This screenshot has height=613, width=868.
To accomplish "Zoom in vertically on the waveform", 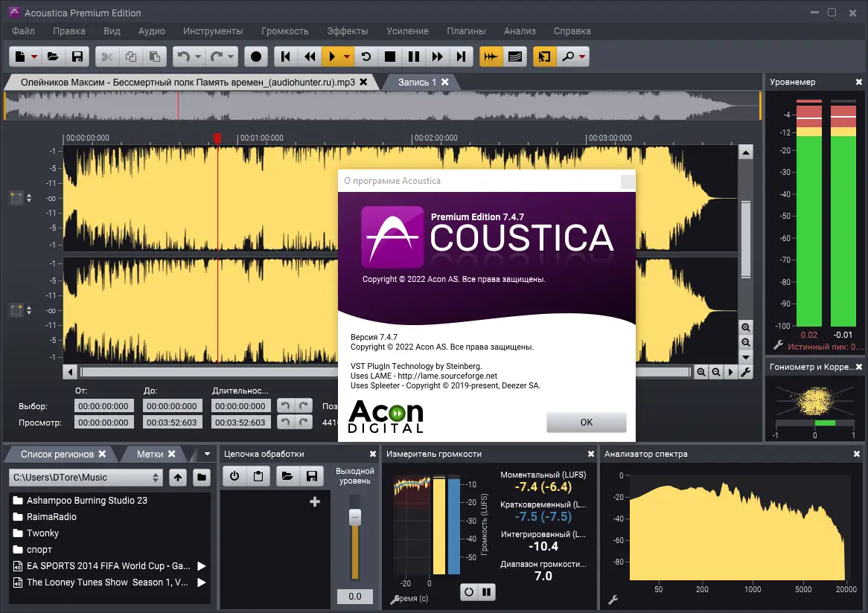I will click(746, 327).
